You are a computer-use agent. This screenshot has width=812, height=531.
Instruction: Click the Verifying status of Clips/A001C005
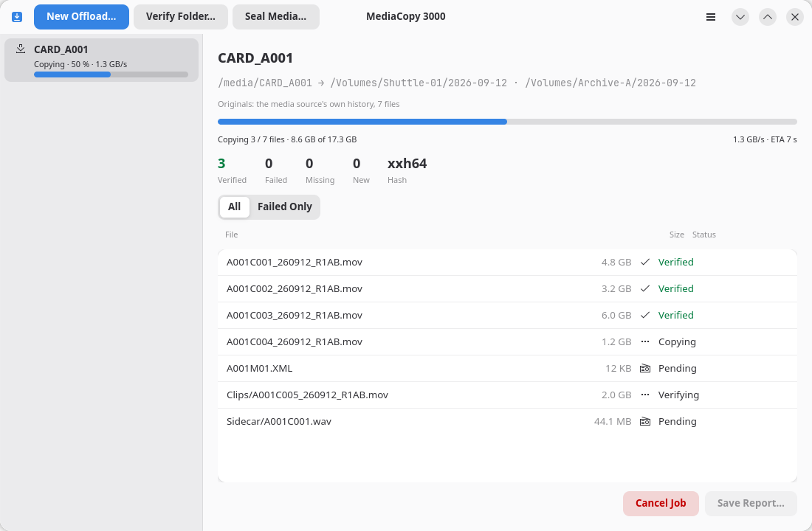point(678,395)
